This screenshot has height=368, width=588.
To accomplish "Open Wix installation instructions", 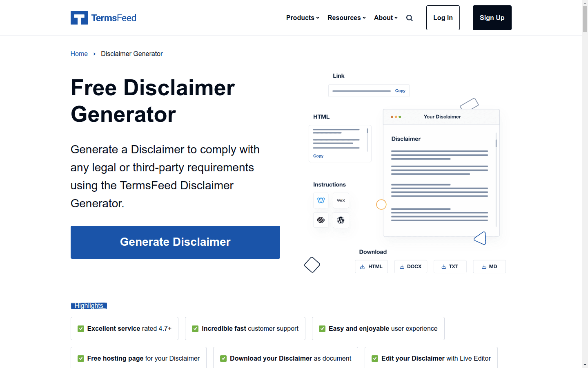I will click(341, 200).
